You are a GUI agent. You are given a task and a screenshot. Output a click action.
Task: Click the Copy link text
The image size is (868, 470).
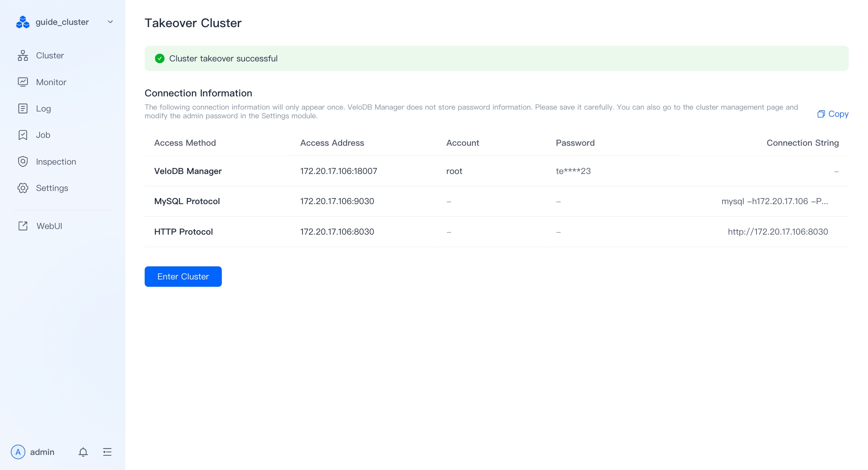838,114
